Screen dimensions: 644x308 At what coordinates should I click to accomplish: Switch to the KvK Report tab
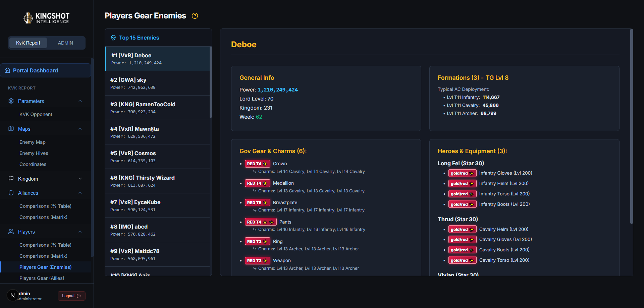pyautogui.click(x=28, y=43)
